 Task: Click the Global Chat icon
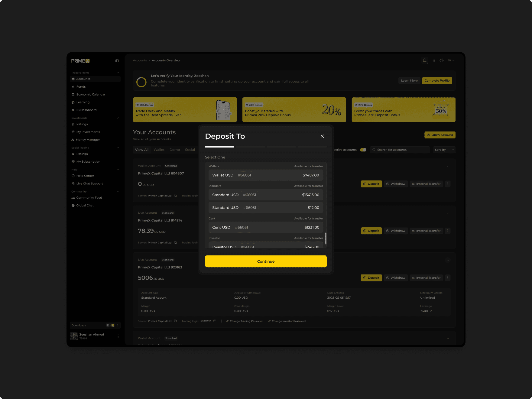coord(73,206)
